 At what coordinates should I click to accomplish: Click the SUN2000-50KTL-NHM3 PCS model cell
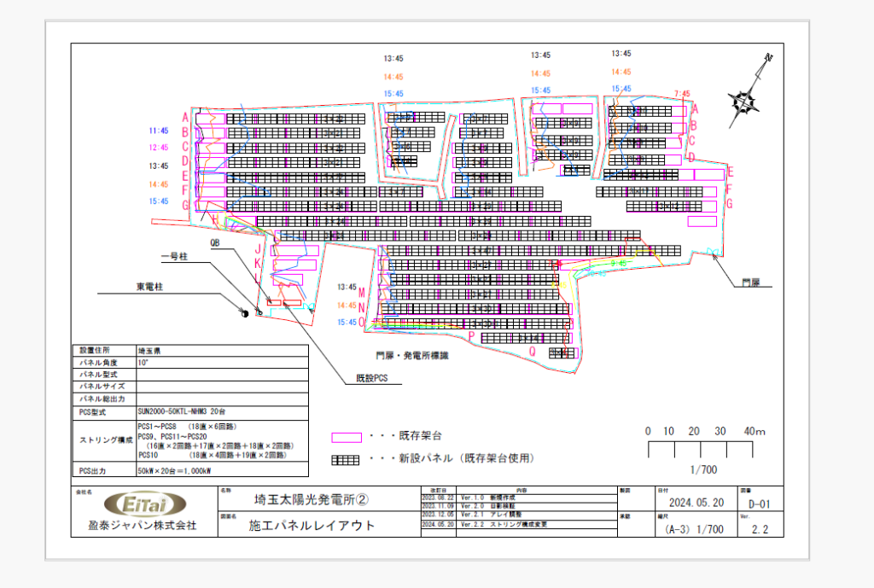223,412
